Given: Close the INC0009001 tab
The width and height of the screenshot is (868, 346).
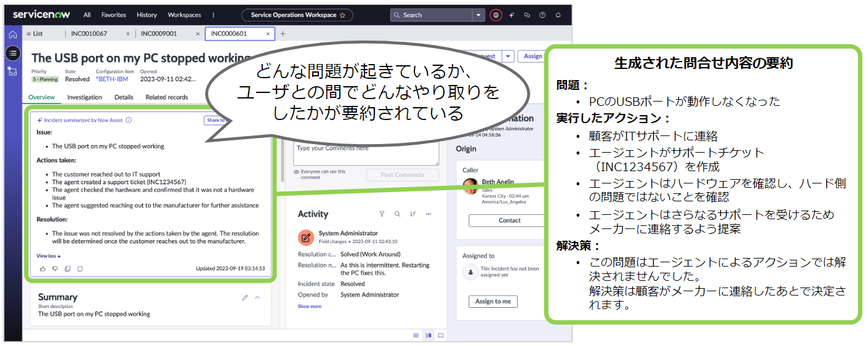Looking at the screenshot, I should (x=198, y=34).
